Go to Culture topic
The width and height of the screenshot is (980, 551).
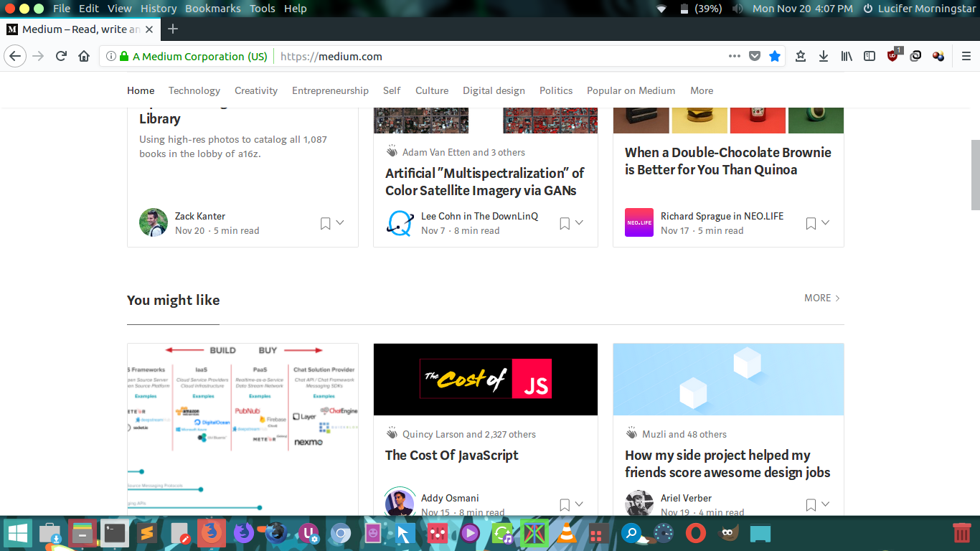tap(432, 90)
